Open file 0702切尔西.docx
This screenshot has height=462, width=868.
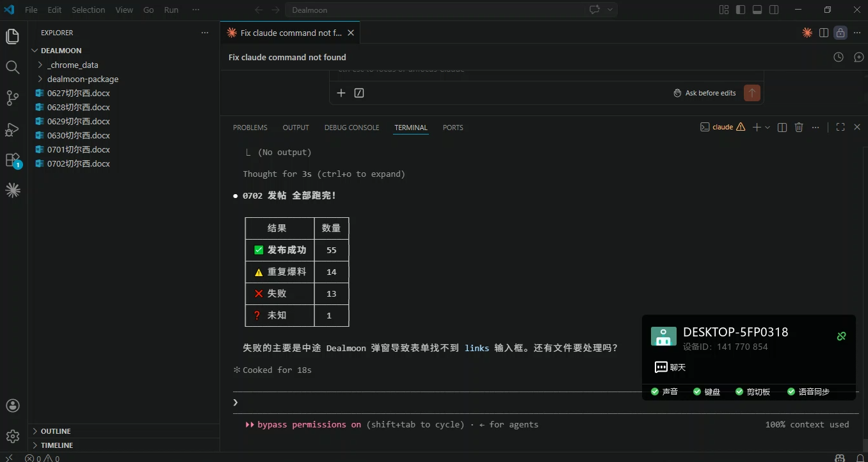pyautogui.click(x=124, y=163)
